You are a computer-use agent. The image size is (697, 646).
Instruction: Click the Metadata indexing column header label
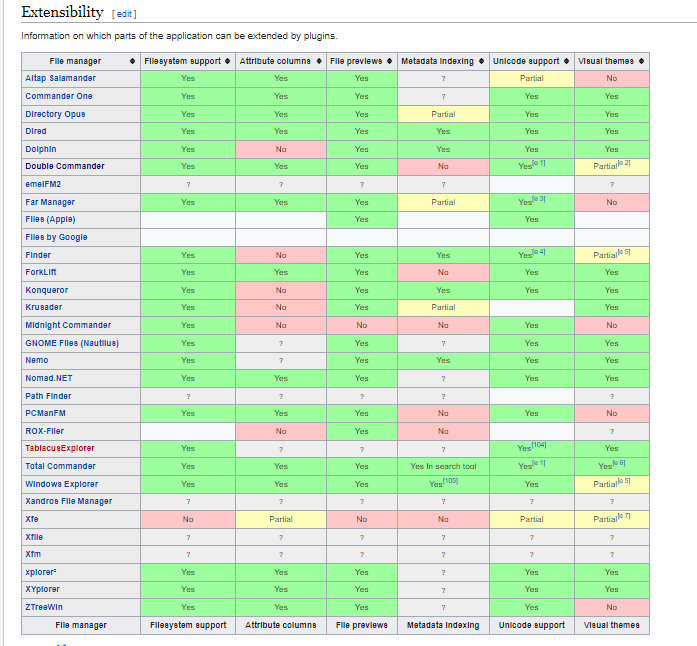tap(437, 61)
